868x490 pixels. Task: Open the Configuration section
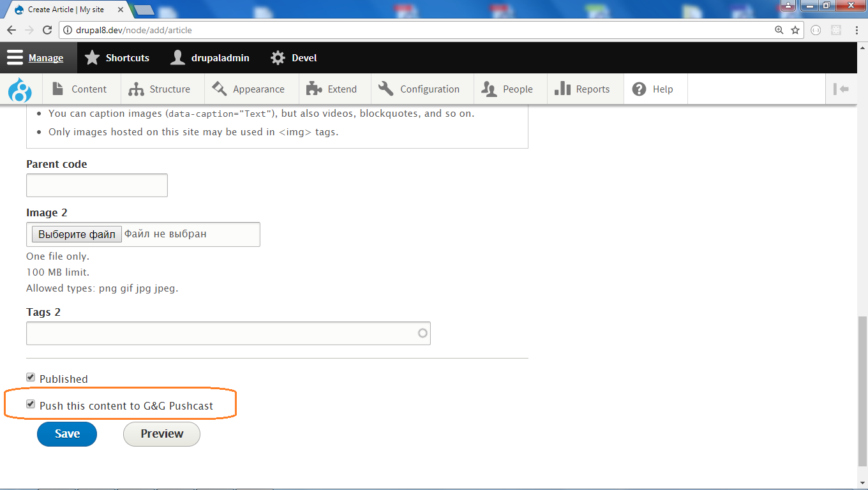[x=421, y=89]
